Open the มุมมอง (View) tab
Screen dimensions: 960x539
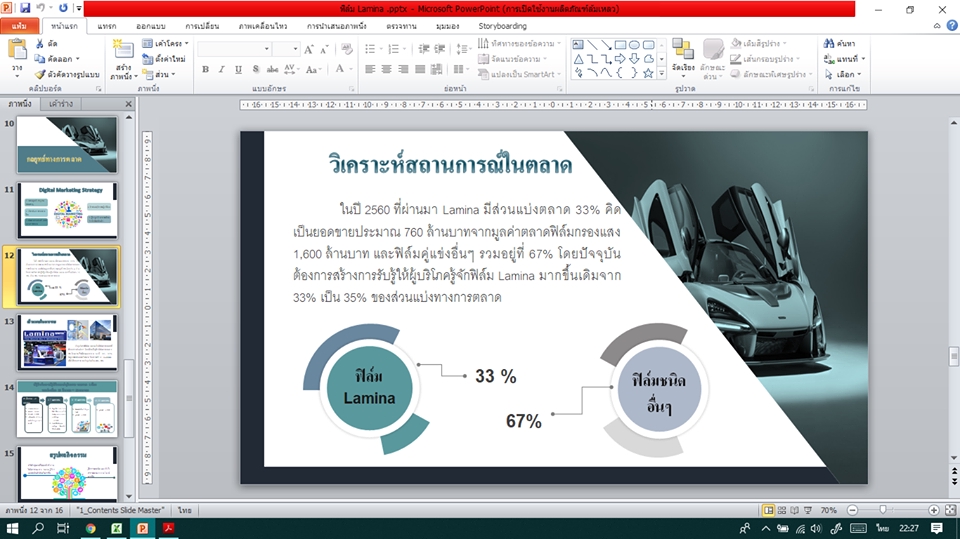click(x=448, y=26)
